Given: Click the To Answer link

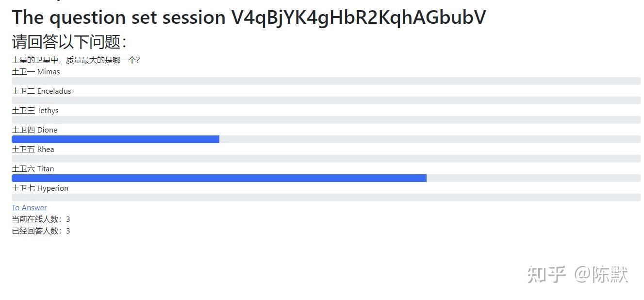Looking at the screenshot, I should point(29,207).
